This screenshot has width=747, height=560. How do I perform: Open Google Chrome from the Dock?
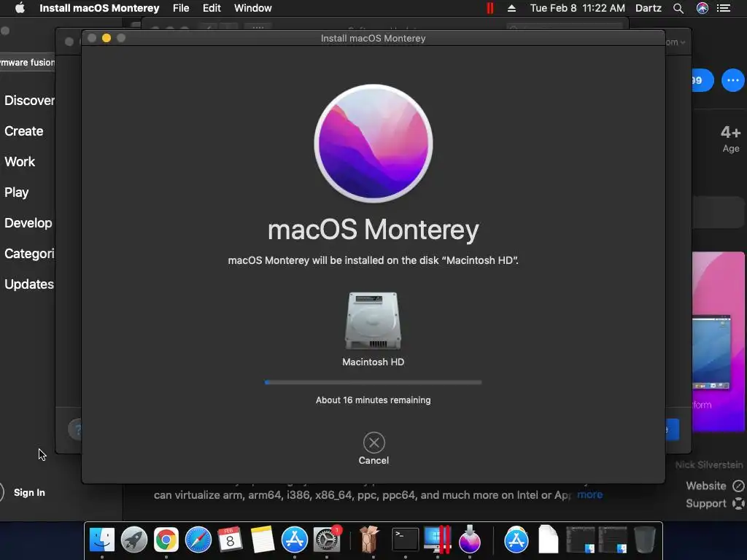click(166, 540)
